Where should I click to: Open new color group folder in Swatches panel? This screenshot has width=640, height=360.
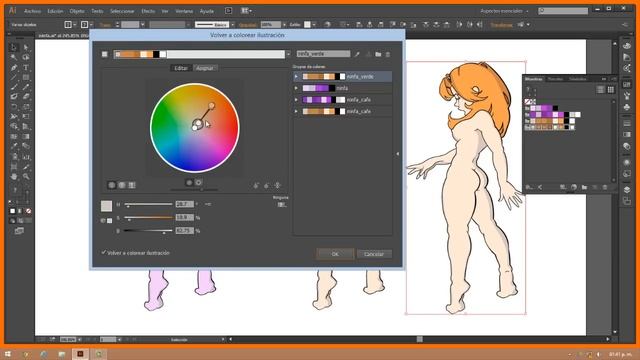584,187
